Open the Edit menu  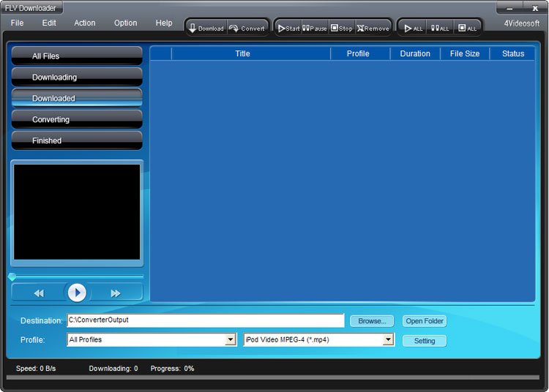(x=49, y=23)
